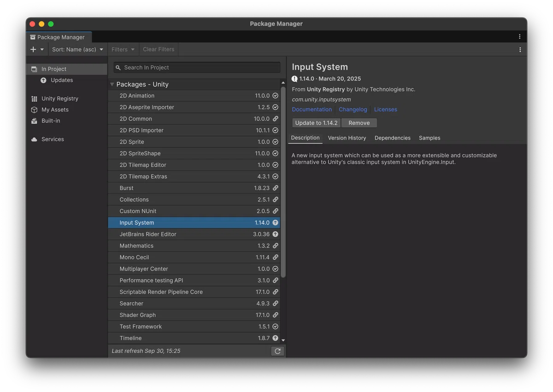Viewport: 553px width, 392px height.
Task: Select Updates in the sidebar
Action: coord(67,80)
